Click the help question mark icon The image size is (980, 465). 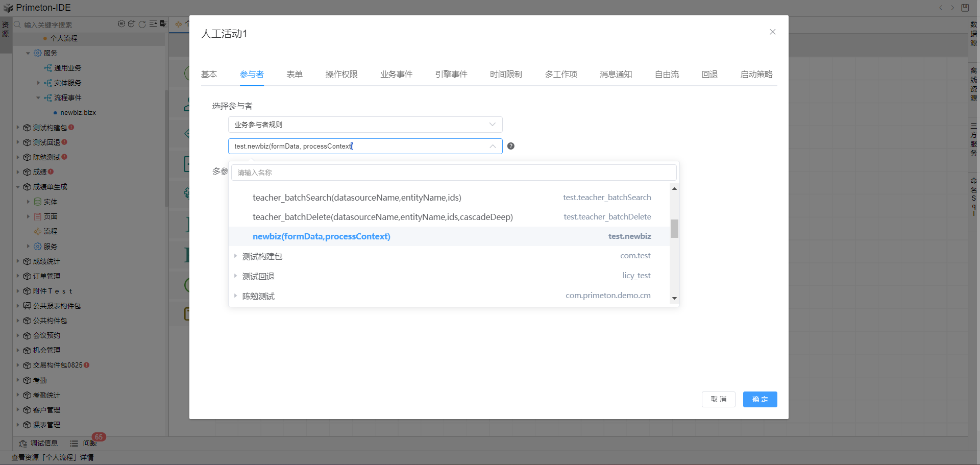pos(510,146)
